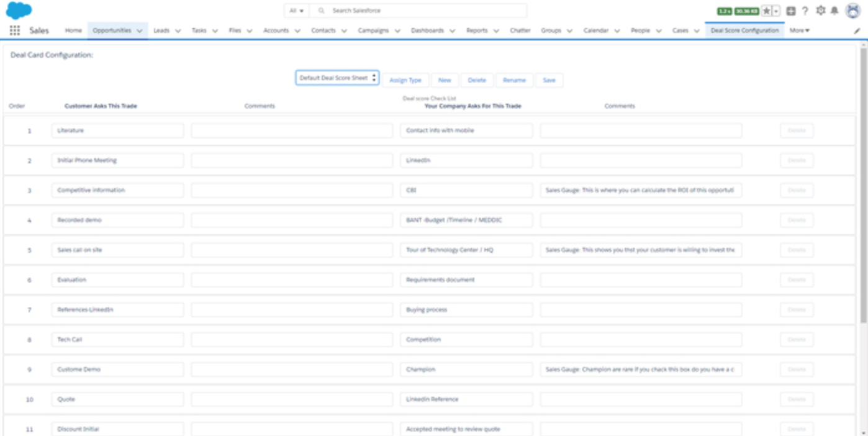Click the Recorded demo field

click(117, 220)
